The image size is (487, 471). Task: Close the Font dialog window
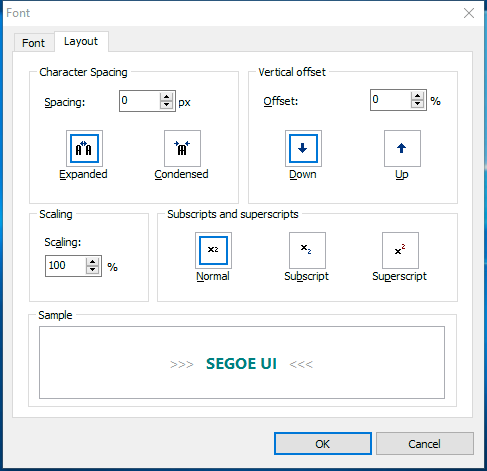tap(469, 13)
